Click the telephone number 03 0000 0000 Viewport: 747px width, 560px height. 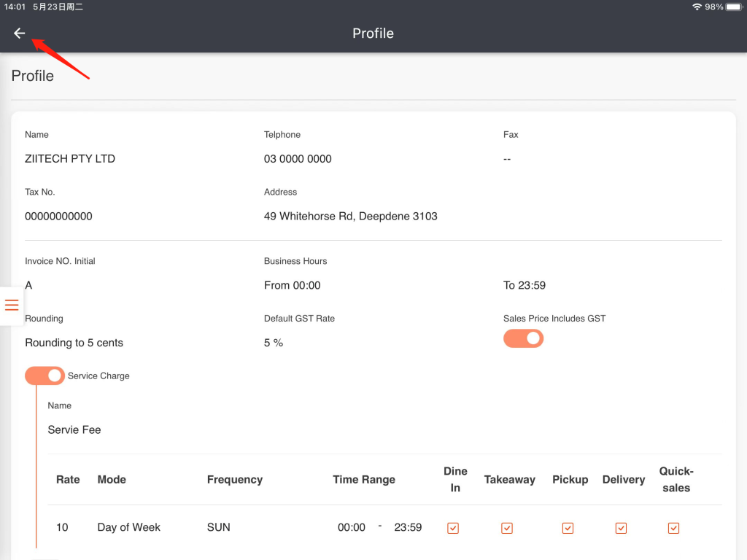click(298, 158)
